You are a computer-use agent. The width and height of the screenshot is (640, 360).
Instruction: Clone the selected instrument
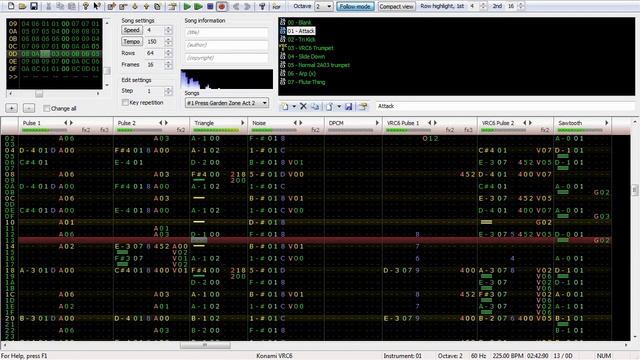(315, 107)
